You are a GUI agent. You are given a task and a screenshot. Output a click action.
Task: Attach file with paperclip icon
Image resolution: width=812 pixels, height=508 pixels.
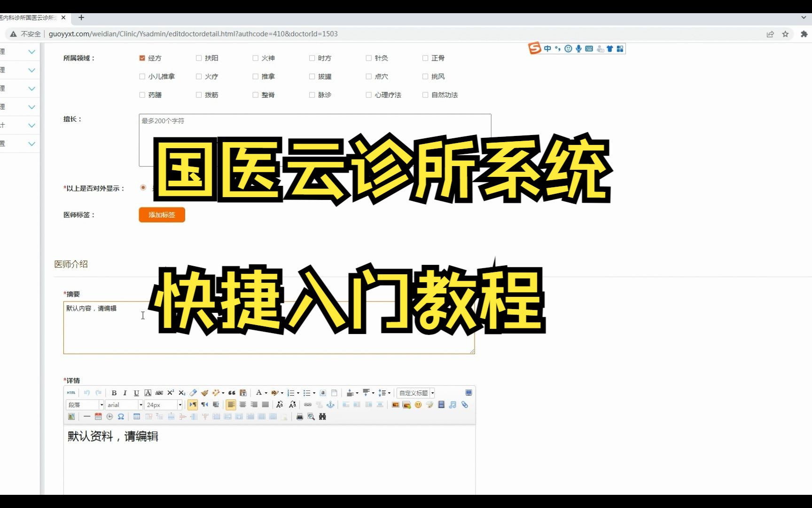pyautogui.click(x=465, y=405)
